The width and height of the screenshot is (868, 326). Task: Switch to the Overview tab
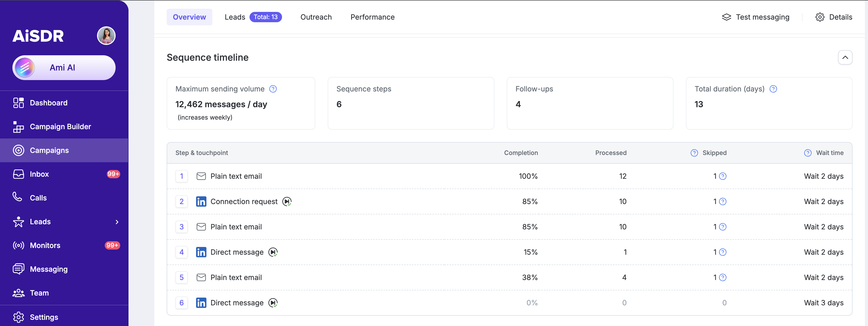189,17
